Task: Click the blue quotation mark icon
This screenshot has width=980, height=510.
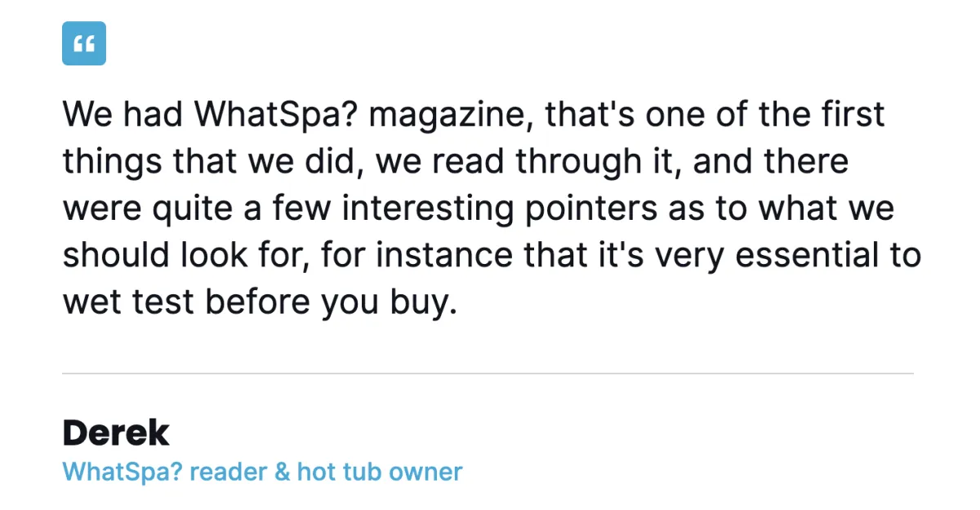Action: point(84,43)
